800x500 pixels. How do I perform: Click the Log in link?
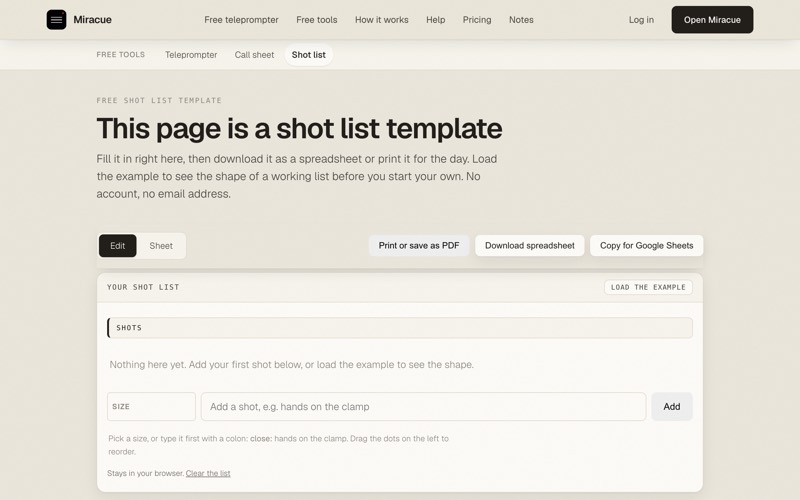[x=641, y=20]
